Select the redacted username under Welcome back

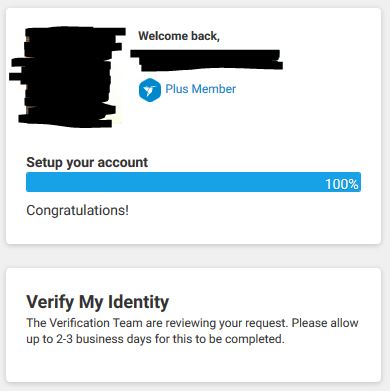tap(206, 60)
